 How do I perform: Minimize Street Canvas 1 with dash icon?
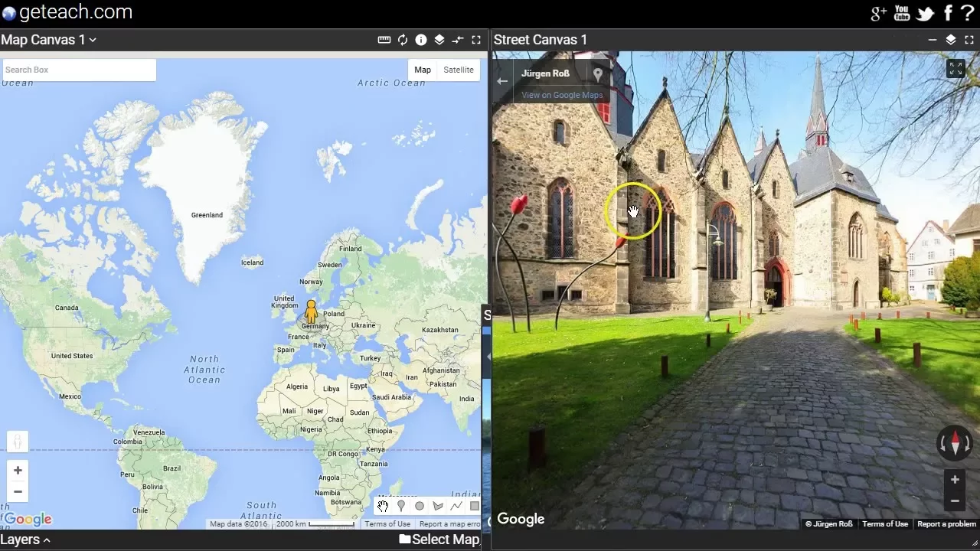[x=932, y=40]
